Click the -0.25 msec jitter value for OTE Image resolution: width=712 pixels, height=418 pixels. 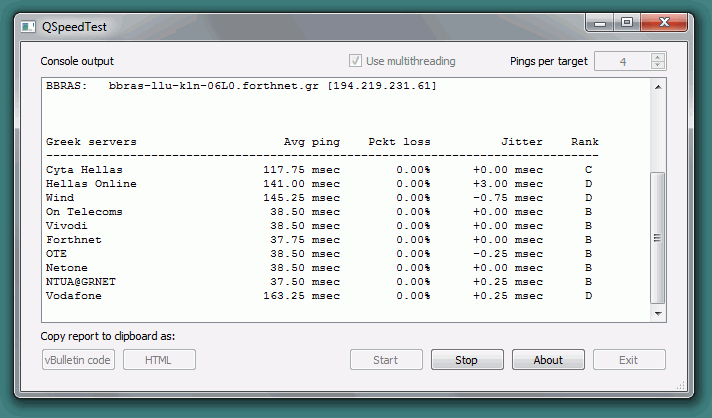click(508, 254)
